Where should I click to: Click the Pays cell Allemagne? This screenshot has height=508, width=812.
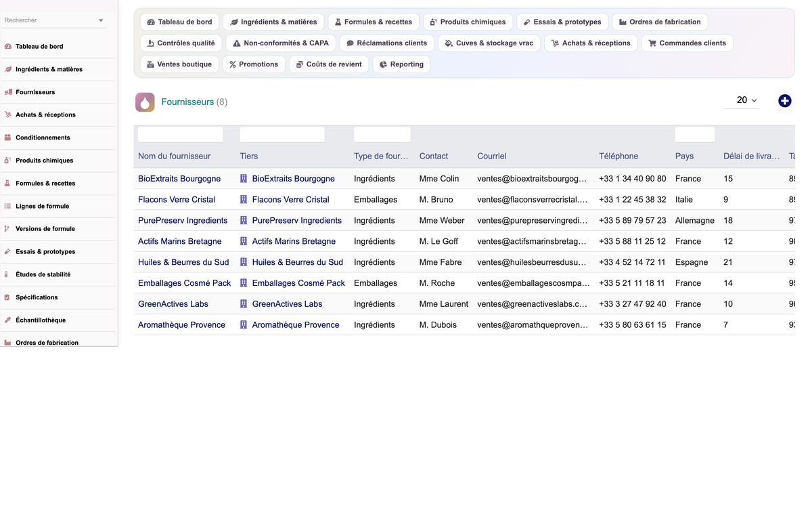695,221
